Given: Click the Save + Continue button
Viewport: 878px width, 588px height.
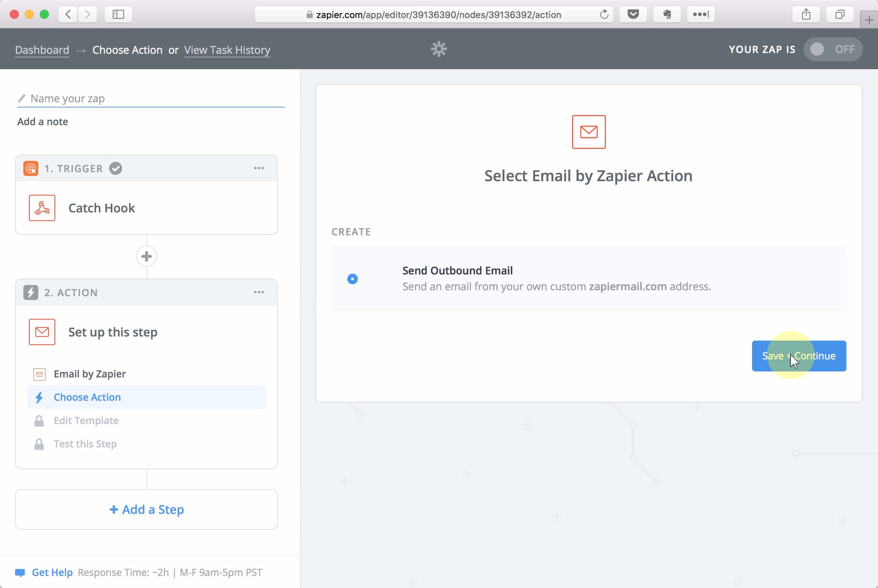Looking at the screenshot, I should point(799,356).
